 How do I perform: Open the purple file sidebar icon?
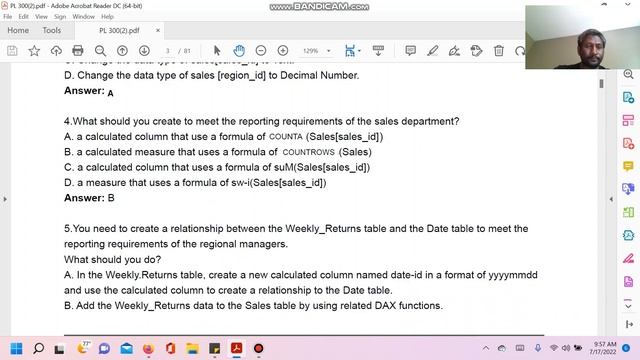click(628, 281)
